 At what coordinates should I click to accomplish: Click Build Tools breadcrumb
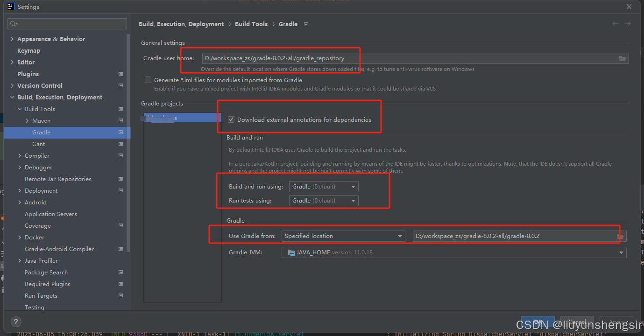click(251, 24)
